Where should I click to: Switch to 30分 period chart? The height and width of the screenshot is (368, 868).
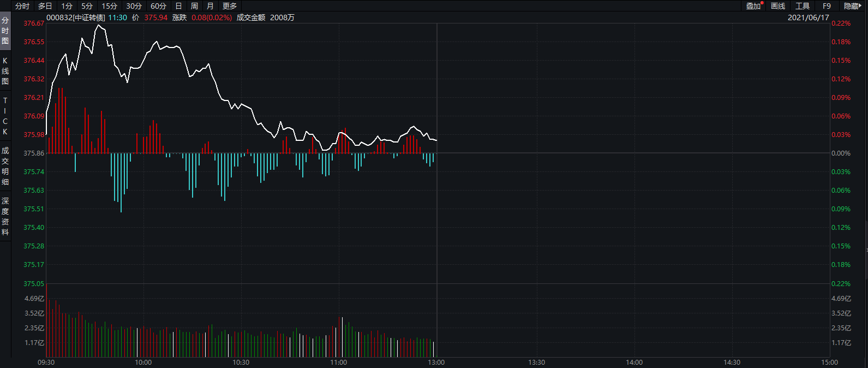(134, 6)
